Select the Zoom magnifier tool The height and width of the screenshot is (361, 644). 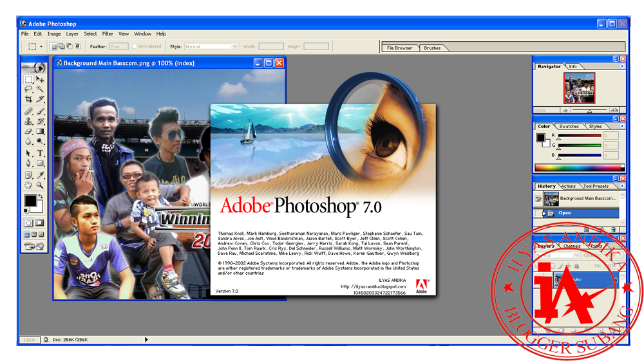[x=40, y=185]
